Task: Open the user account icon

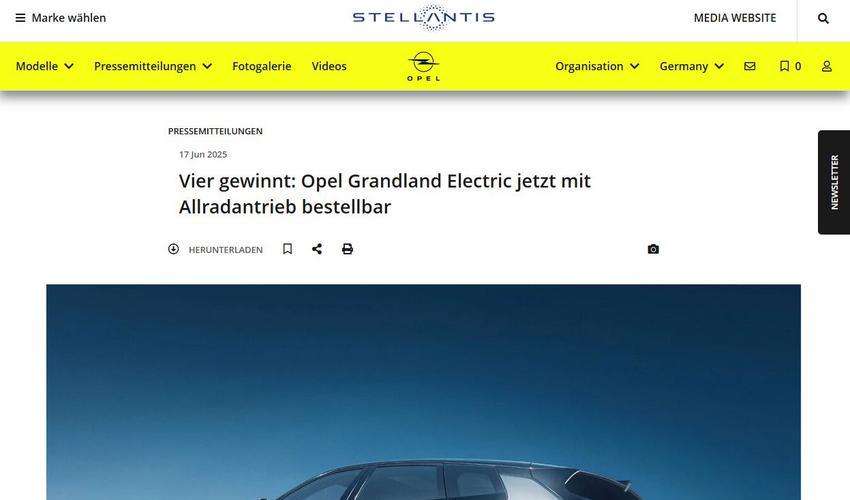Action: (x=827, y=66)
